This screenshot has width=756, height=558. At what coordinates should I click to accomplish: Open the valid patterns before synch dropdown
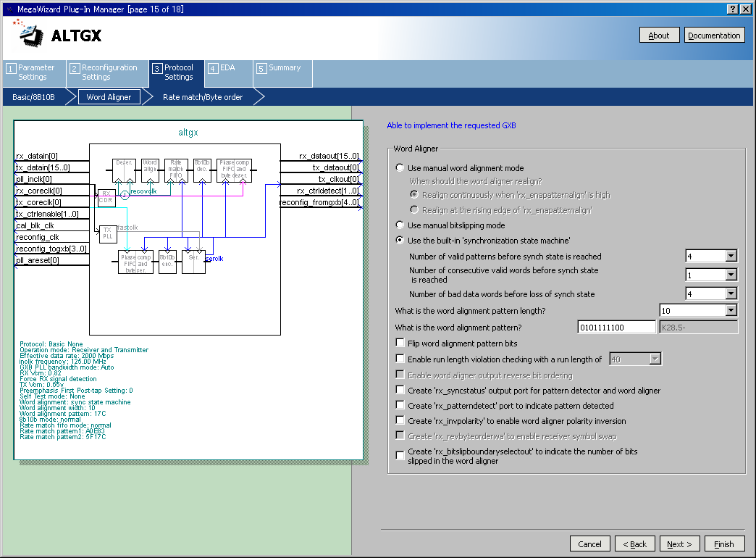(731, 256)
